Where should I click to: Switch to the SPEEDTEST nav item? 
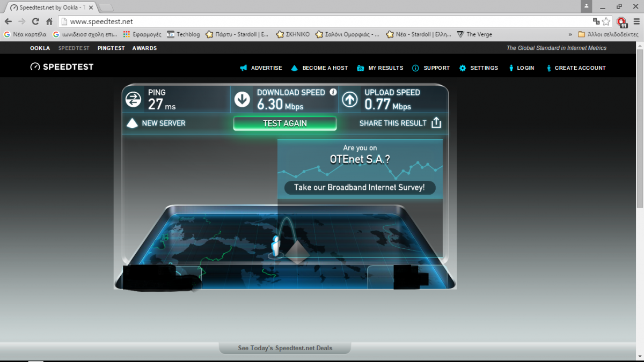click(x=74, y=48)
